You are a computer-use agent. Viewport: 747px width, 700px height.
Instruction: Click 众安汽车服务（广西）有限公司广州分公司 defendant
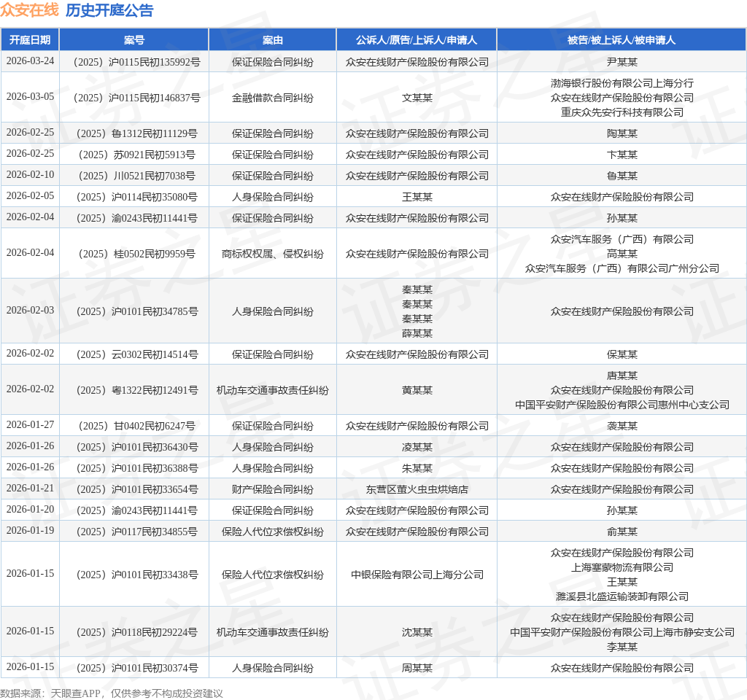point(622,268)
